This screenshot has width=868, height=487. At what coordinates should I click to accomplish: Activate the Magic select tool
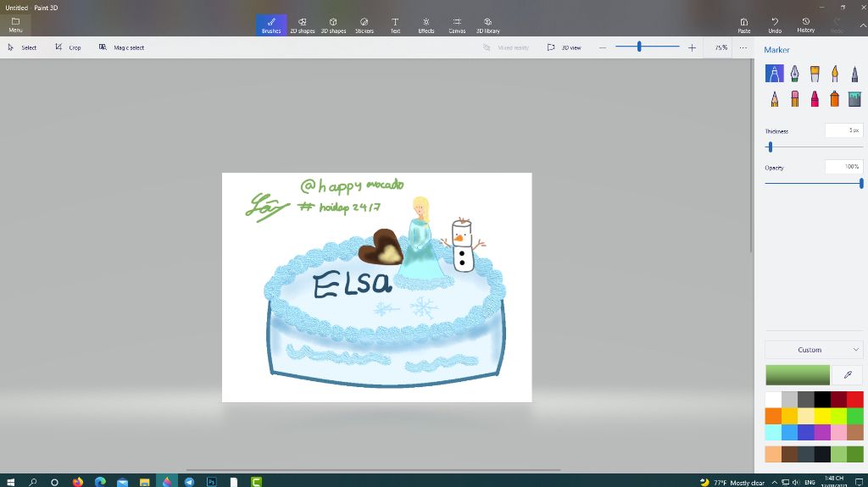click(x=122, y=47)
